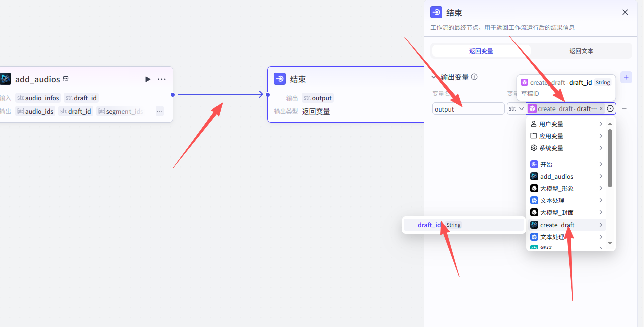Click the variable list scrollbar down arrow
The width and height of the screenshot is (644, 327).
tap(610, 243)
